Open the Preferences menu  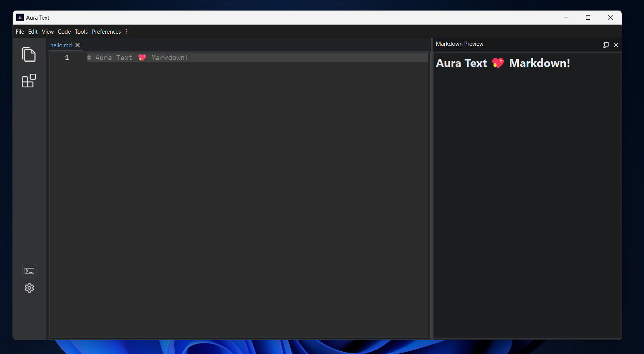coord(106,32)
